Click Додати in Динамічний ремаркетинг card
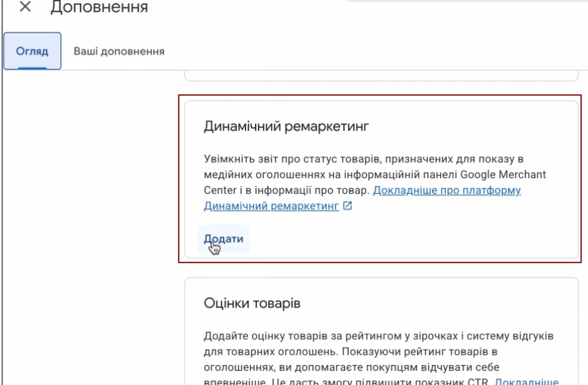Viewport: 588px width, 385px height. pos(223,239)
